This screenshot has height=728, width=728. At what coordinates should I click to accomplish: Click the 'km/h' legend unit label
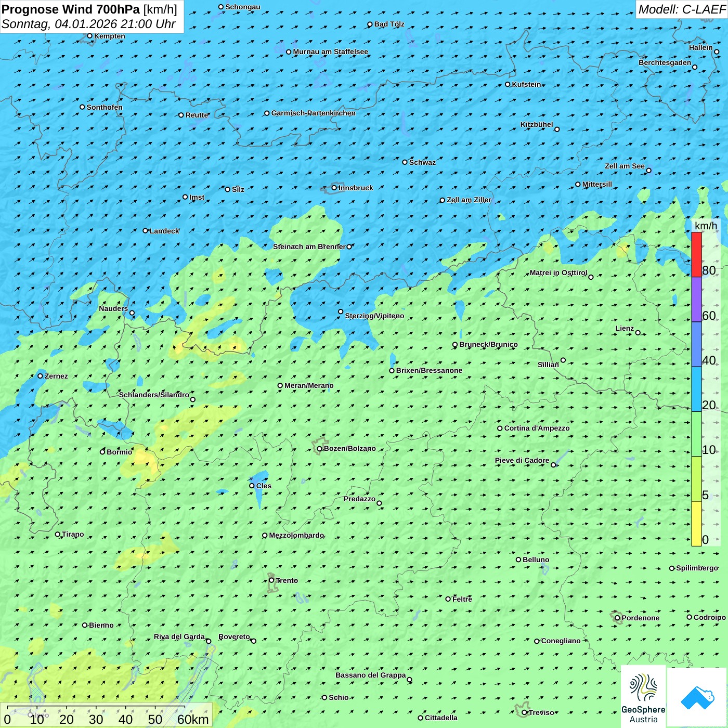pos(706,226)
